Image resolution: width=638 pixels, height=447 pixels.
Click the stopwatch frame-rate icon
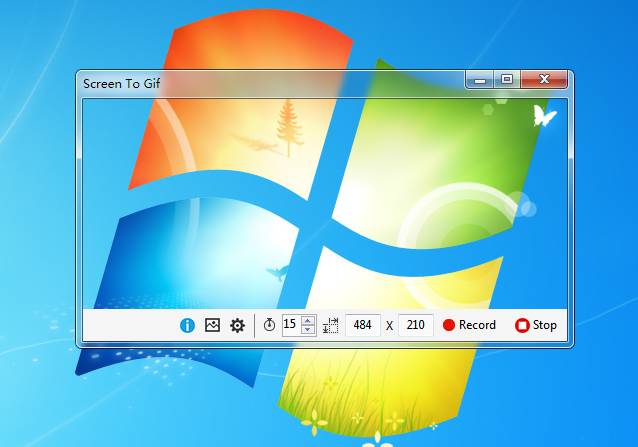click(269, 325)
